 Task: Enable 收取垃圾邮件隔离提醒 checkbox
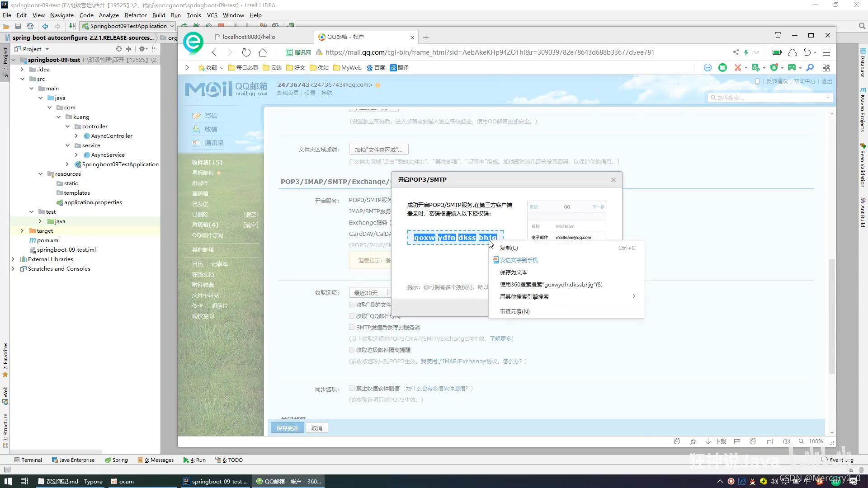click(x=352, y=350)
